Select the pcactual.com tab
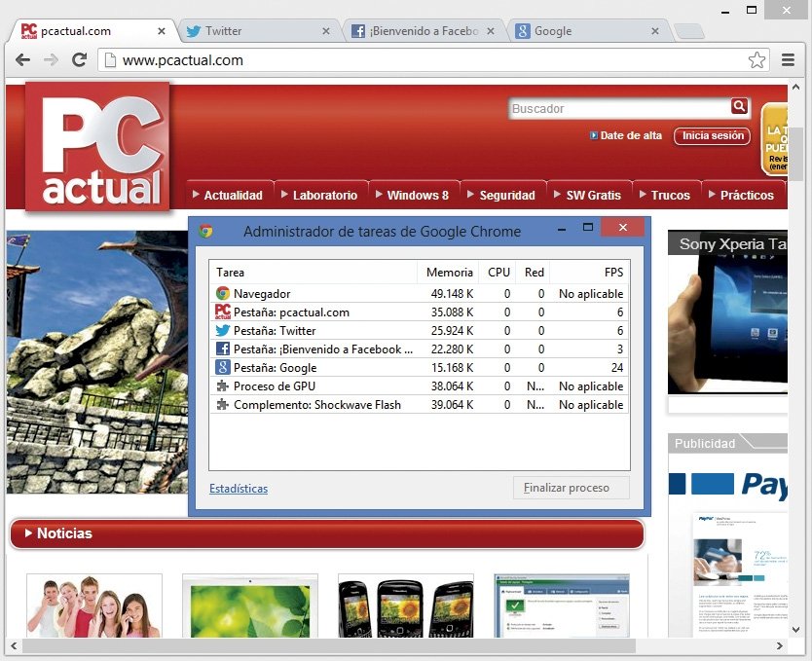 coord(93,31)
